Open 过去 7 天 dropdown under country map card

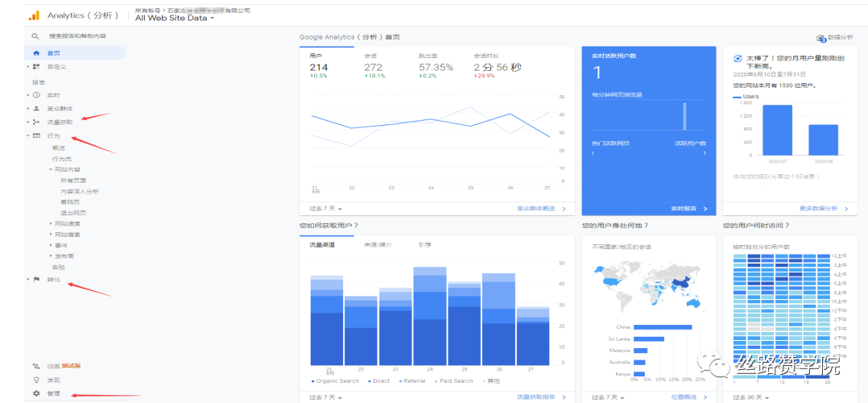pos(608,397)
